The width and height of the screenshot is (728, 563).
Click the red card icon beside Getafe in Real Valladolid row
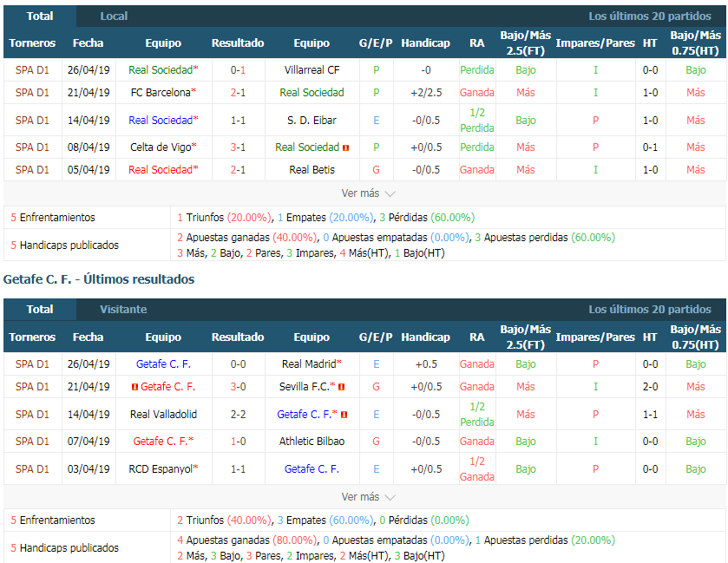pos(344,415)
